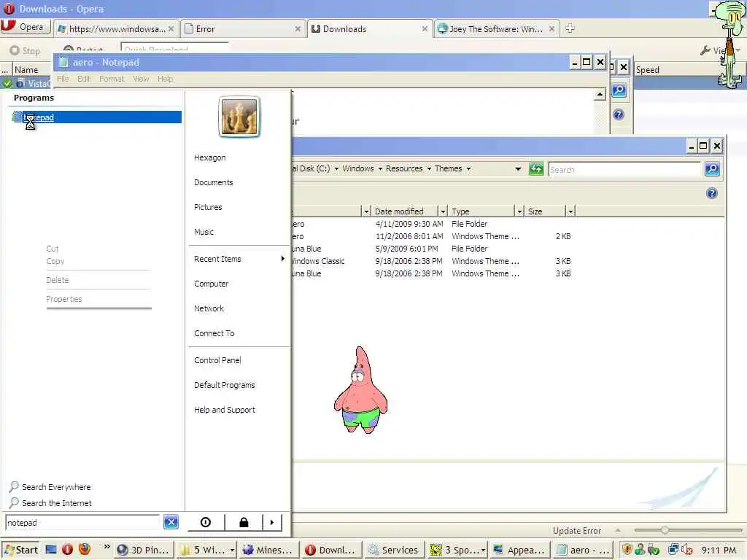Click Search the Internet link
The width and height of the screenshot is (747, 560).
click(x=50, y=503)
